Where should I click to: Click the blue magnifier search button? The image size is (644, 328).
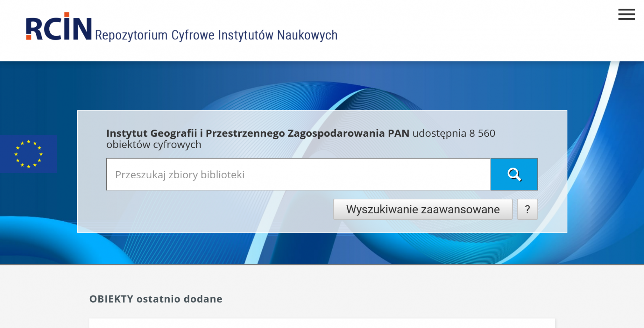tap(514, 174)
